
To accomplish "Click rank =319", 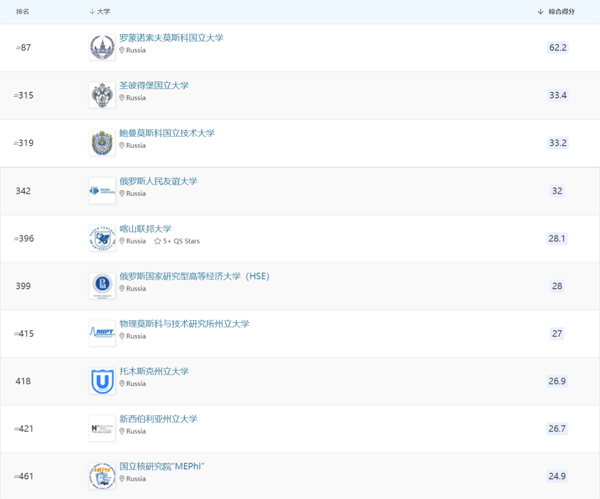I will pos(23,143).
